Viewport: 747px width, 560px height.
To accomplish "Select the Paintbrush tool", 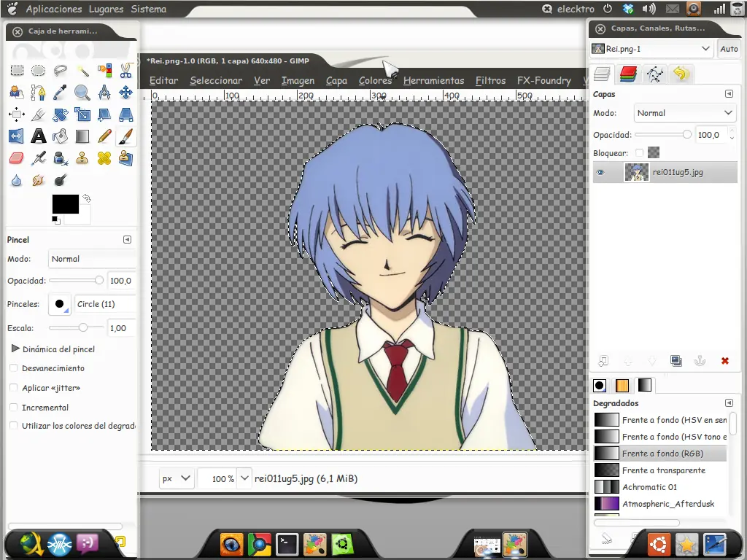I will click(125, 136).
